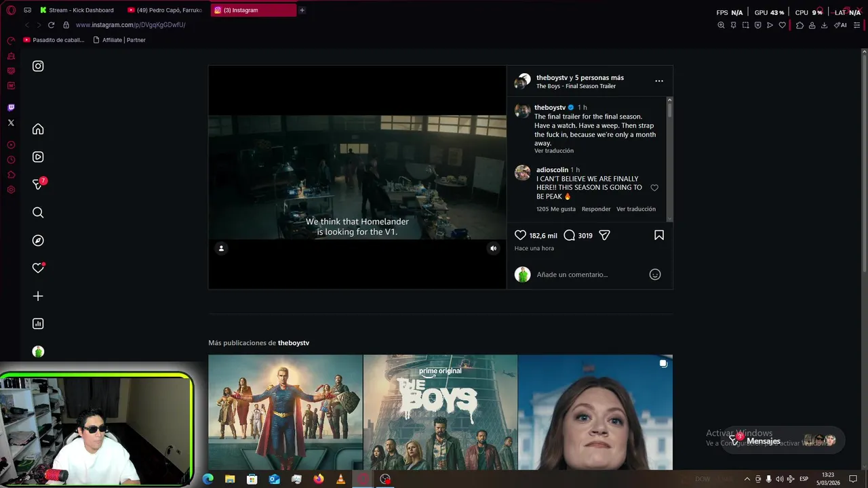Open downloads icon in toolbar
The image size is (868, 488).
tap(824, 25)
